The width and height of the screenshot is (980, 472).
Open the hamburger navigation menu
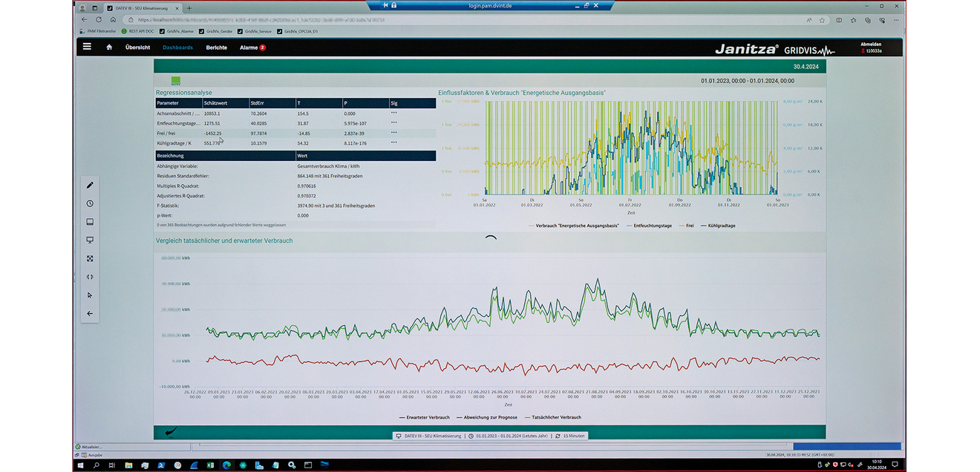(87, 47)
